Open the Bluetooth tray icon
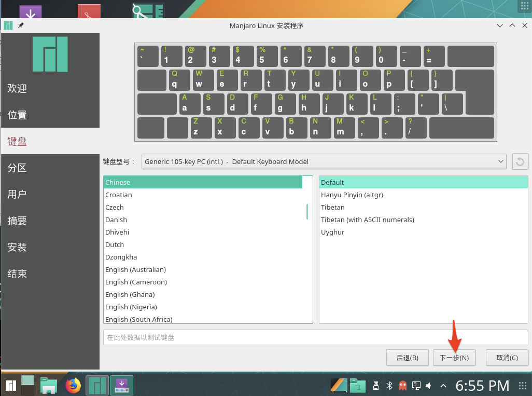Screen dimensions: 532x396 point(389,386)
